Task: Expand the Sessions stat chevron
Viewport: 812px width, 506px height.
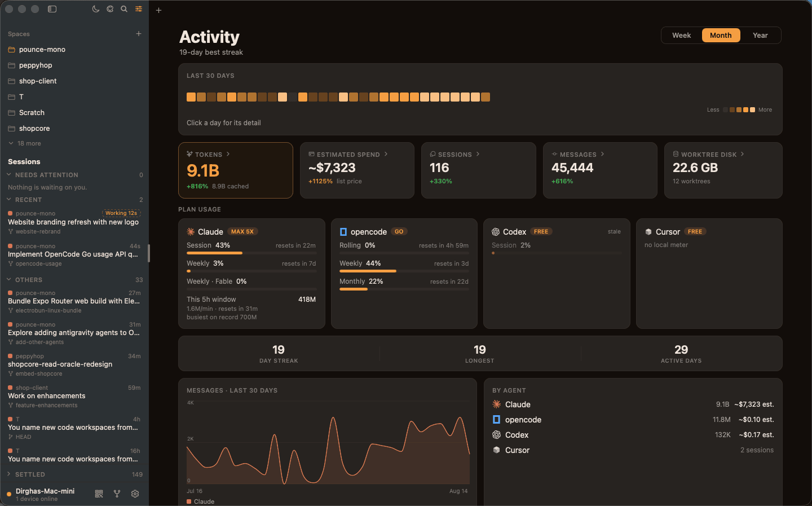Action: (478, 154)
